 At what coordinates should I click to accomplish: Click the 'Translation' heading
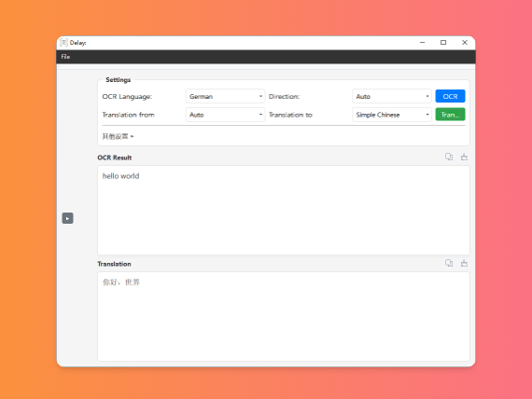pyautogui.click(x=114, y=264)
